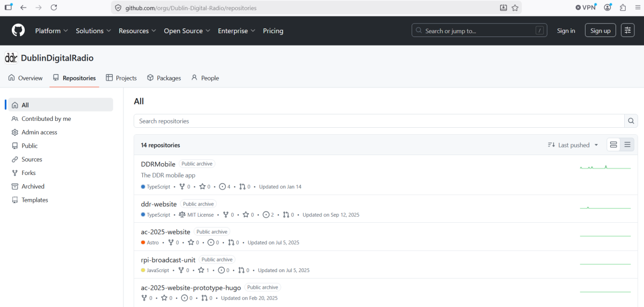Switch to the expanded card list view icon
644x307 pixels.
pyautogui.click(x=613, y=145)
